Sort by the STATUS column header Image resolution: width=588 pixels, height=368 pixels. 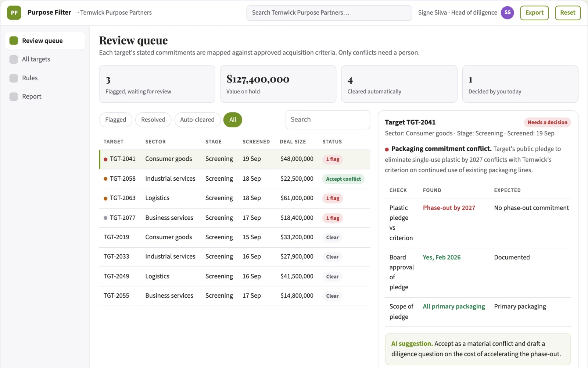click(332, 142)
